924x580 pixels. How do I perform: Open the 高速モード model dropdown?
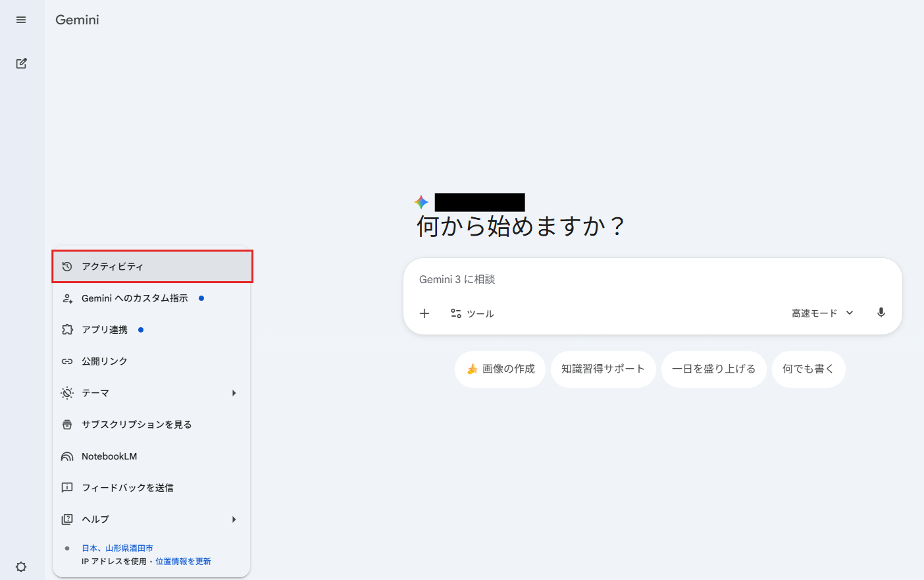tap(823, 313)
